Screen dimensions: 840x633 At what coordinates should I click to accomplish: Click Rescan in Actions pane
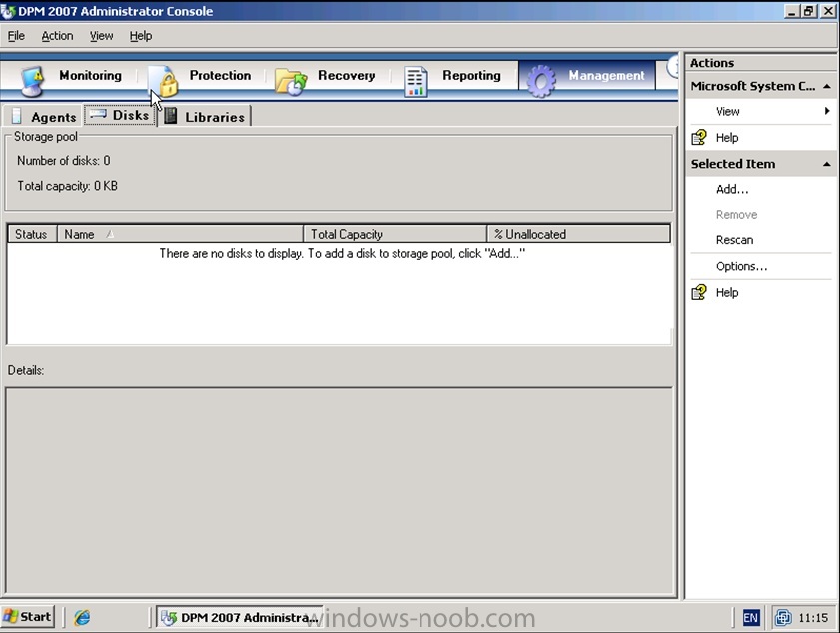734,240
